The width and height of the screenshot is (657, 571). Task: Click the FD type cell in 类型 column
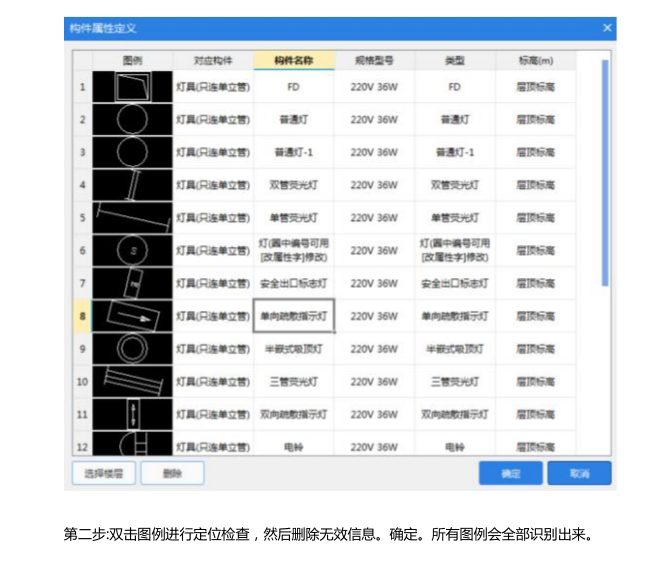click(x=455, y=87)
